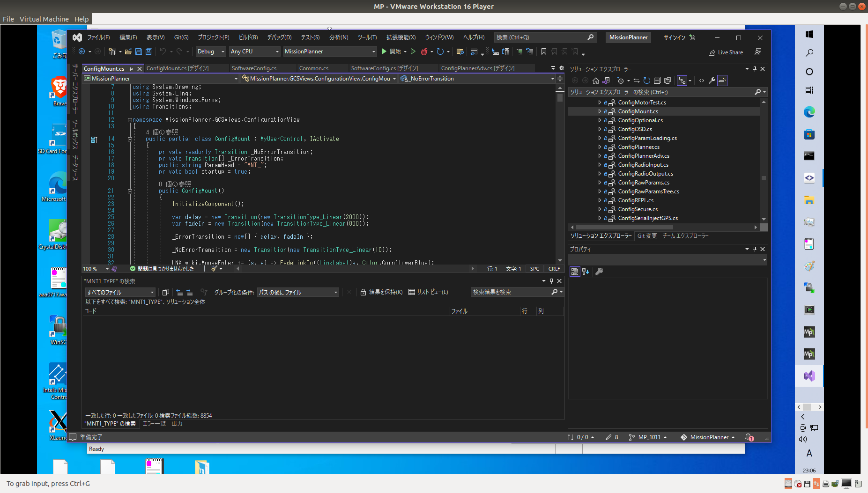Start debugging with the green play icon
The width and height of the screenshot is (868, 493).
pos(384,52)
